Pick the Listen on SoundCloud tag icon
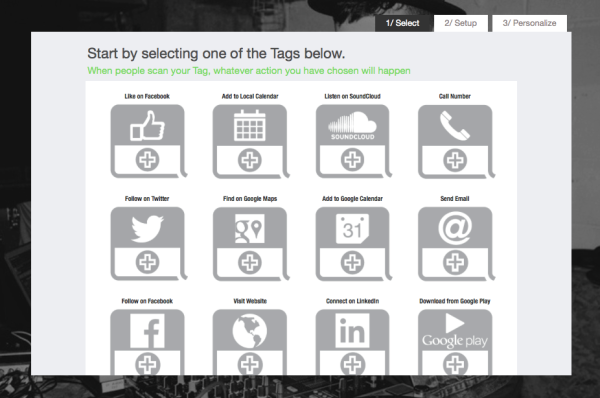The width and height of the screenshot is (600, 398). pyautogui.click(x=352, y=126)
